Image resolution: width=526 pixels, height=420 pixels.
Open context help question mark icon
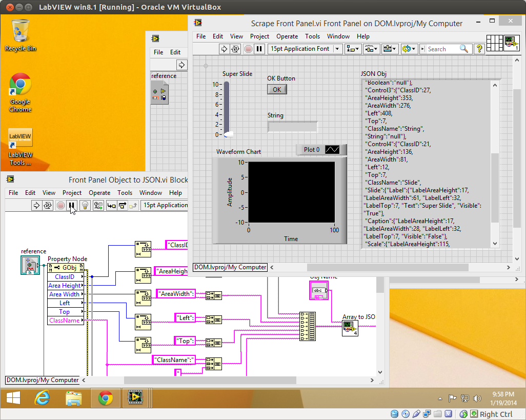pyautogui.click(x=479, y=49)
